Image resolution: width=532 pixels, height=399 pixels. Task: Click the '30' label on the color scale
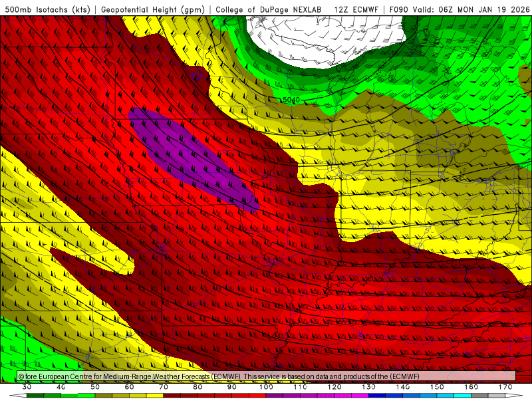[x=27, y=387]
